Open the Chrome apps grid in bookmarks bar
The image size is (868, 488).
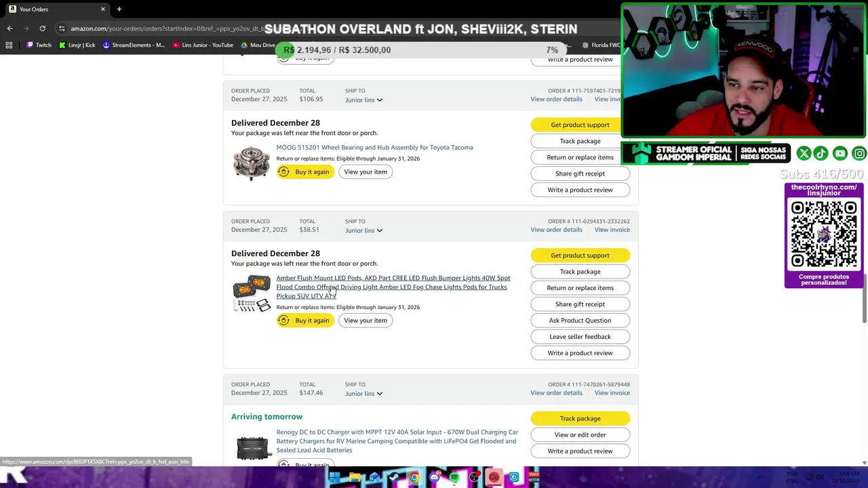[9, 45]
